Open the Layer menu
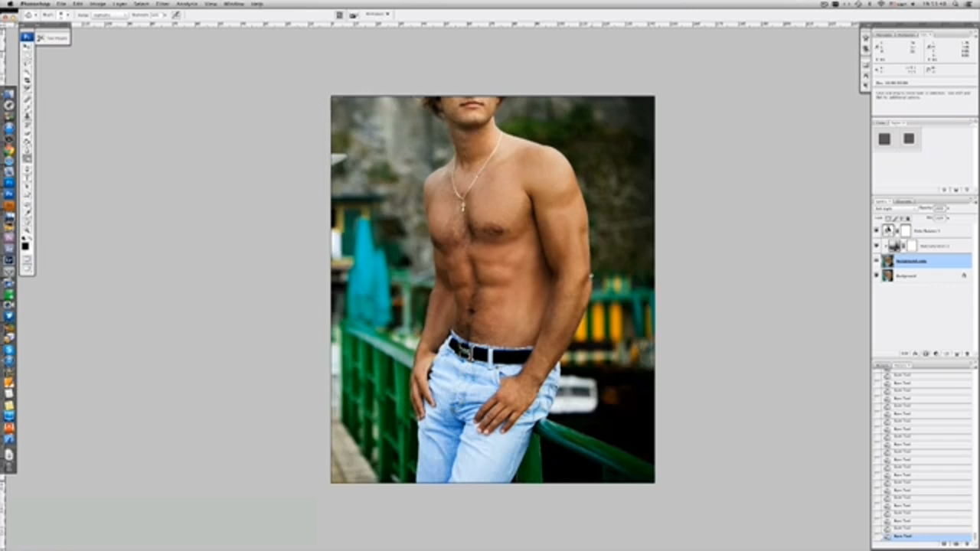This screenshot has width=980, height=551. point(119,4)
